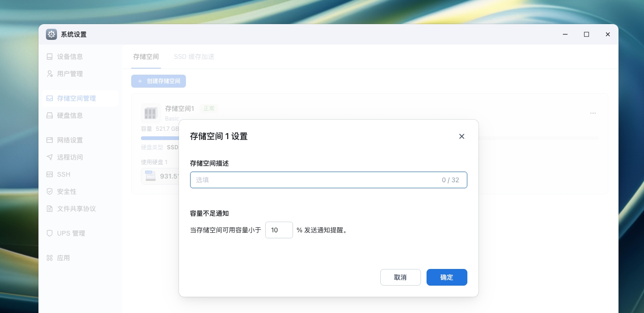Click the UPS 管理 shield icon

click(50, 233)
